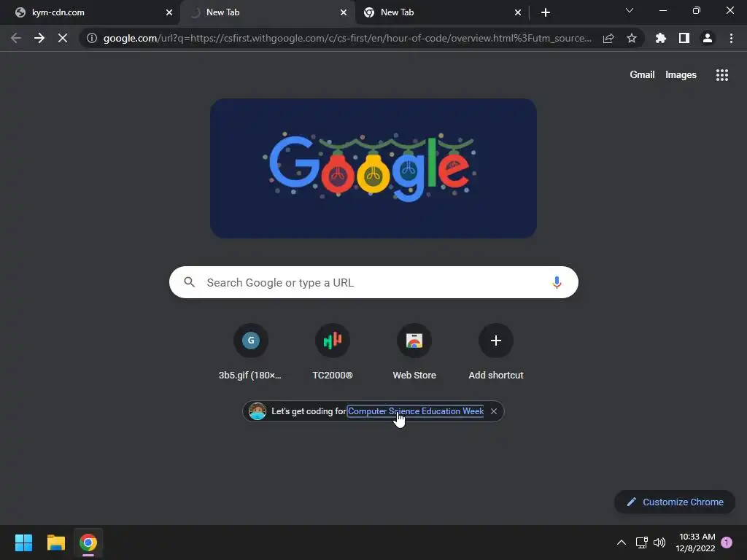Open Images link
Image resolution: width=747 pixels, height=560 pixels.
pyautogui.click(x=681, y=75)
